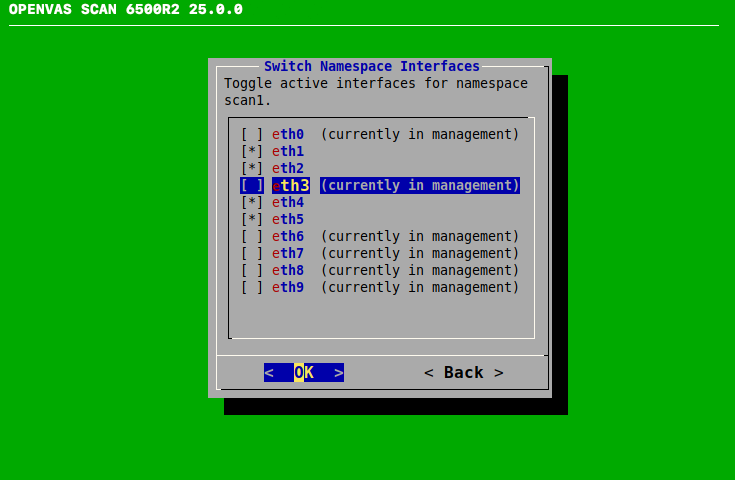Viewport: 735px width, 480px height.
Task: Disable the eth4 checkbox
Action: [x=252, y=202]
